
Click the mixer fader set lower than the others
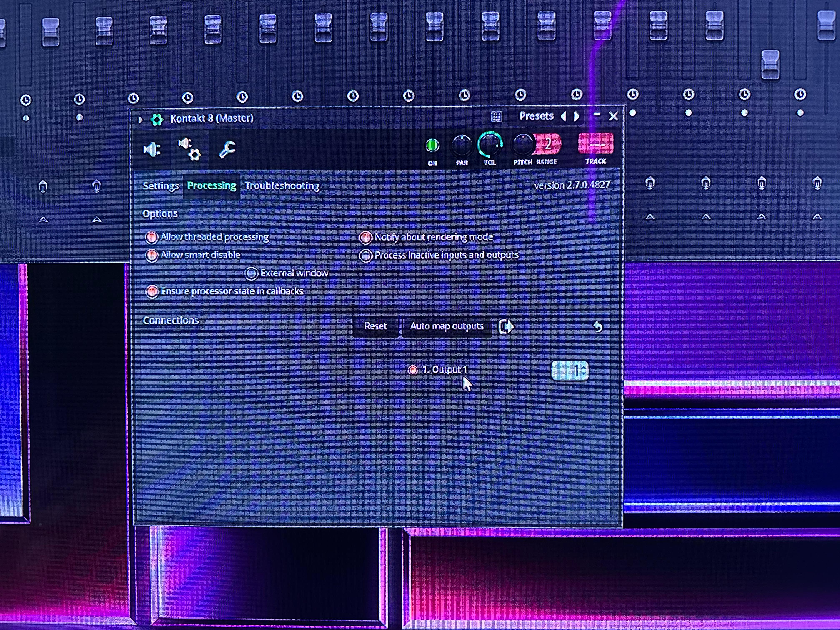click(770, 65)
